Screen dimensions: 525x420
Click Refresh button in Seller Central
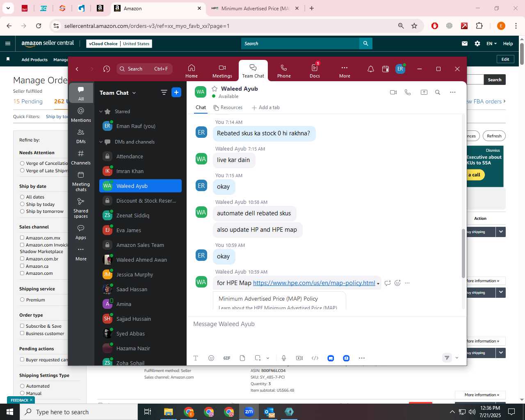494,136
